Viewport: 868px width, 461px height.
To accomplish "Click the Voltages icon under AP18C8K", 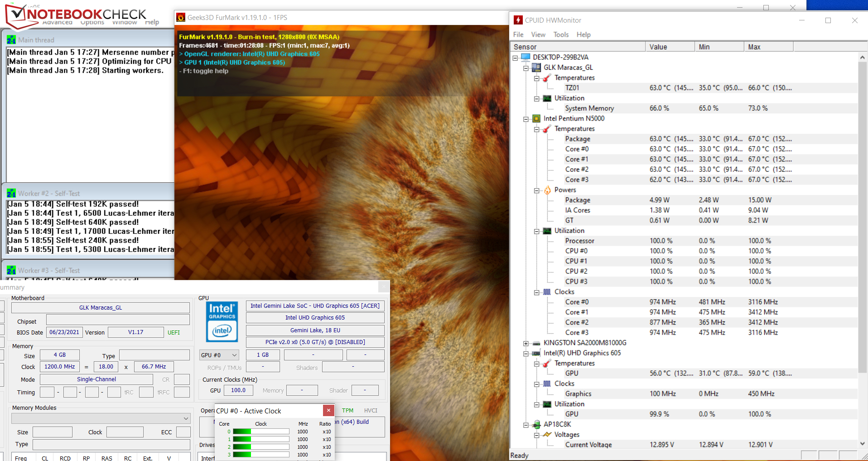I will point(547,435).
